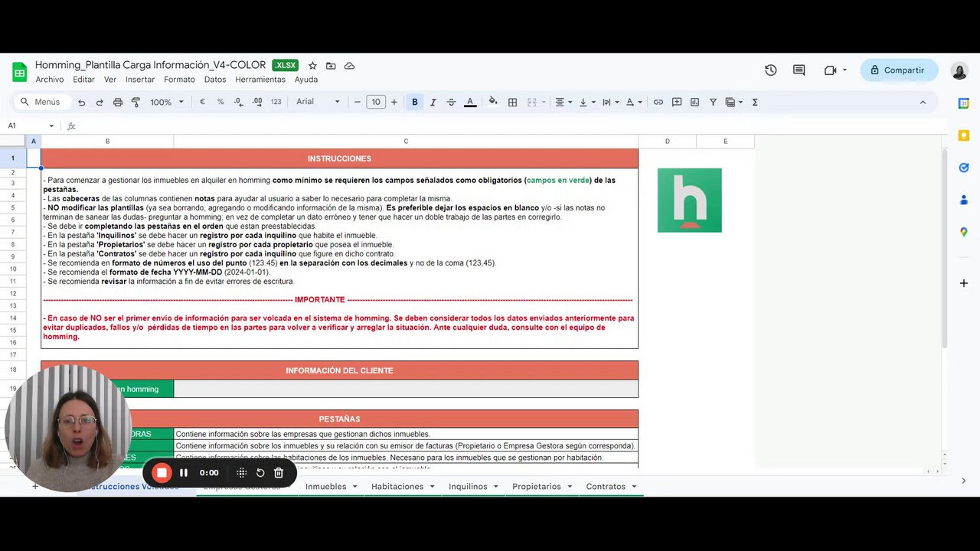Toggle bold formatting
Image resolution: width=980 pixels, height=551 pixels.
pos(415,102)
